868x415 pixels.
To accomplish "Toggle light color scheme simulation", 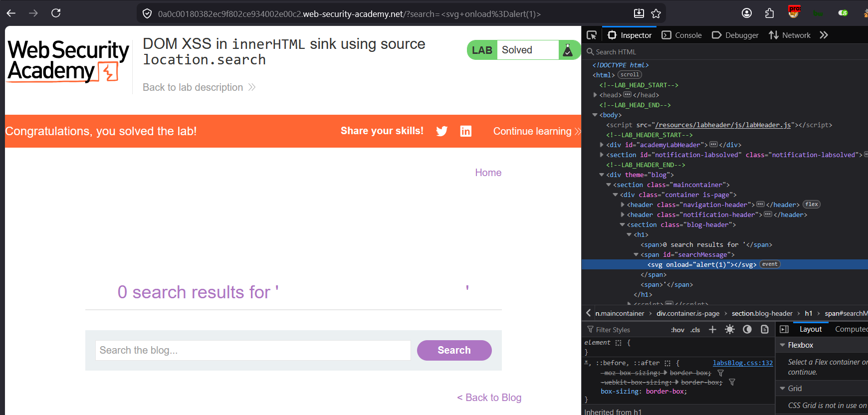I will [x=730, y=329].
